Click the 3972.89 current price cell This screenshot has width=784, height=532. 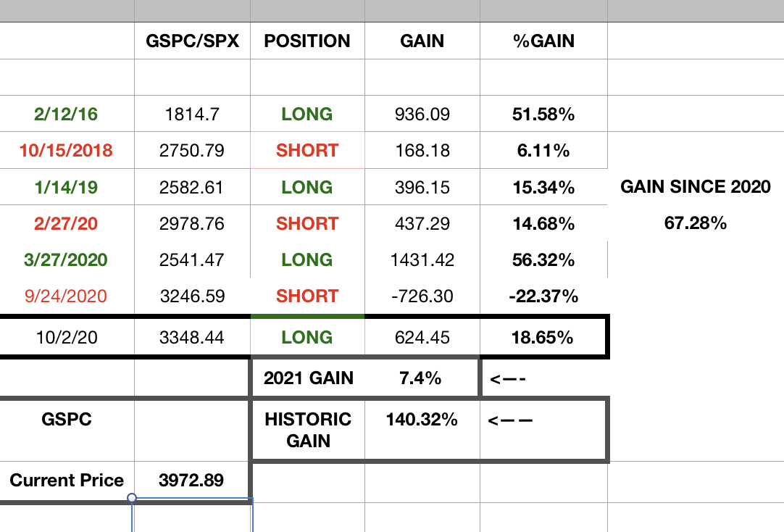(x=192, y=480)
